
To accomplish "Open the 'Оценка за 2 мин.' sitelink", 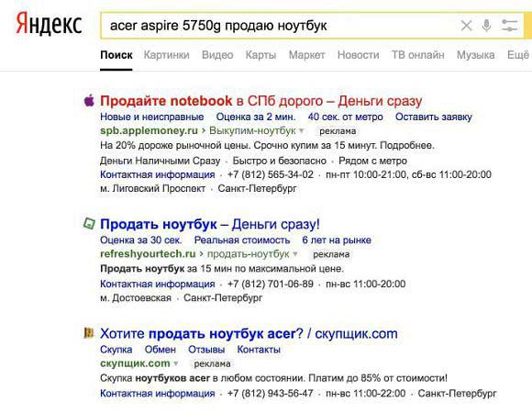I will pyautogui.click(x=256, y=117).
